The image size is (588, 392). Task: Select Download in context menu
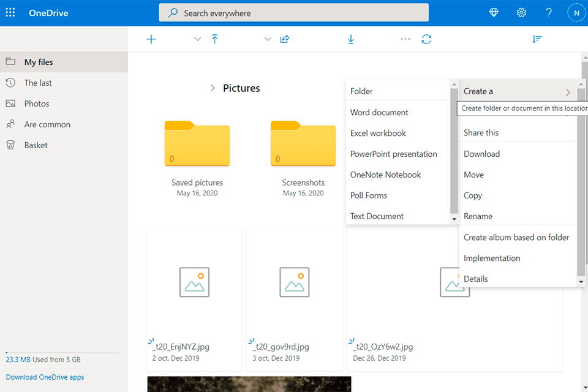click(x=518, y=154)
